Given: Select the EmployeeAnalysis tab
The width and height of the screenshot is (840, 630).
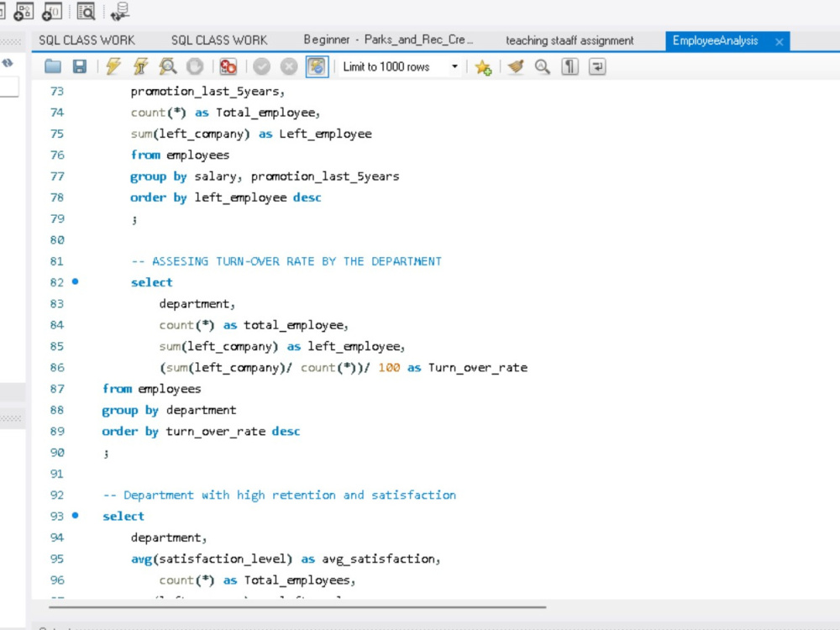Looking at the screenshot, I should 715,40.
